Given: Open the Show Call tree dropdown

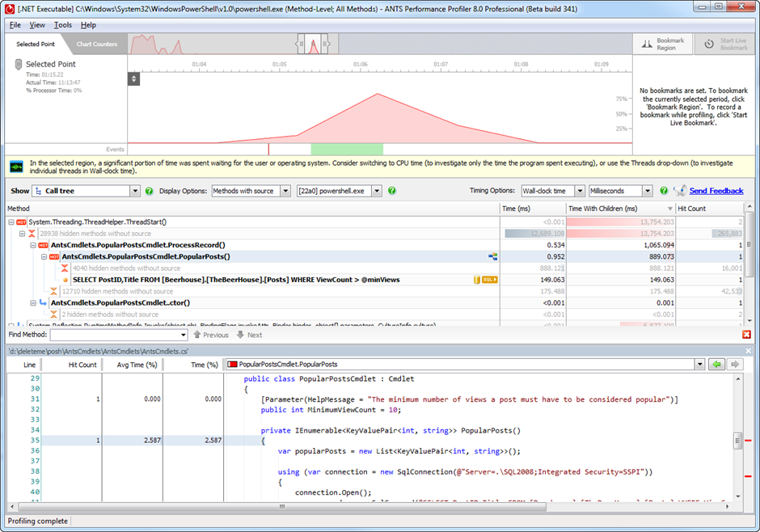Looking at the screenshot, I should [x=135, y=191].
